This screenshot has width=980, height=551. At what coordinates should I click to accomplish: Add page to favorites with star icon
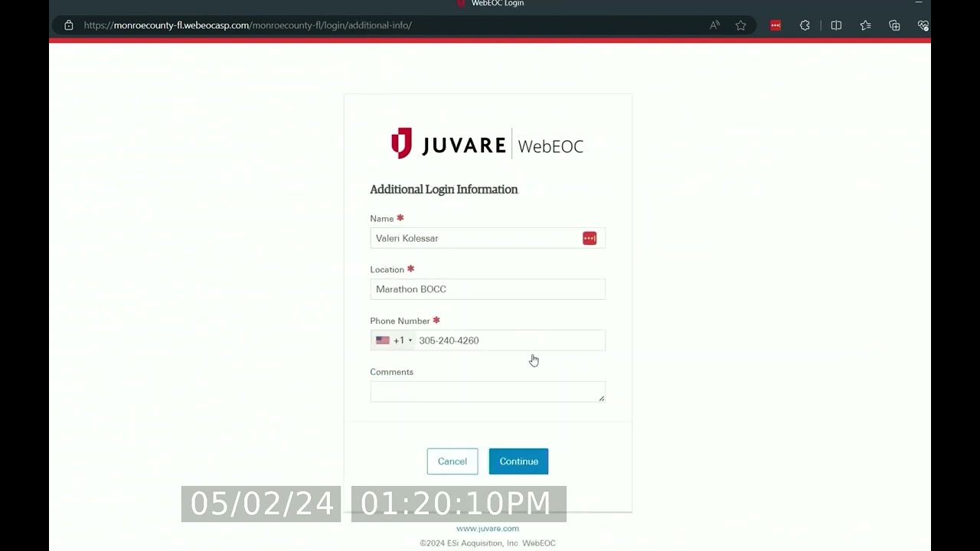pos(741,25)
